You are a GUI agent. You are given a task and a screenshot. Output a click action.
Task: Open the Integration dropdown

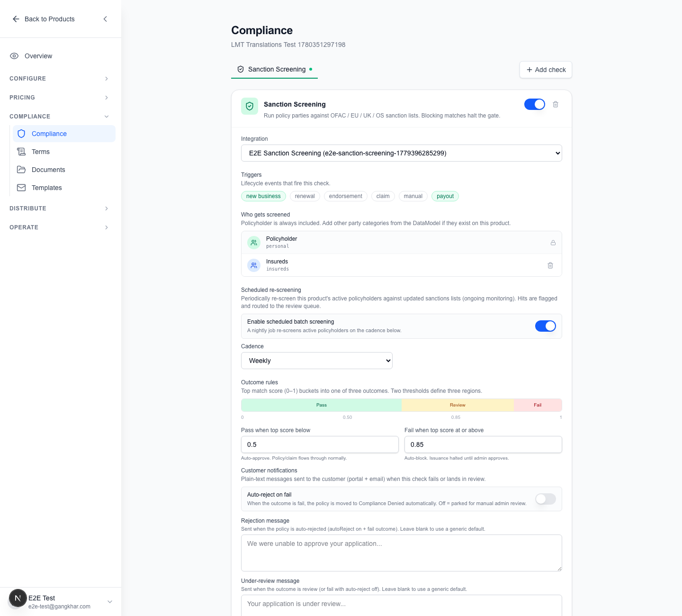[402, 153]
